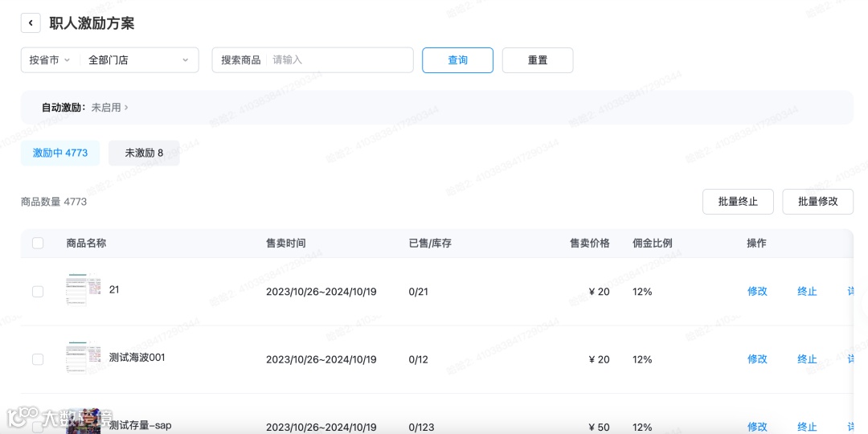The height and width of the screenshot is (434, 868).
Task: Click 终止 for product 21
Action: point(807,291)
